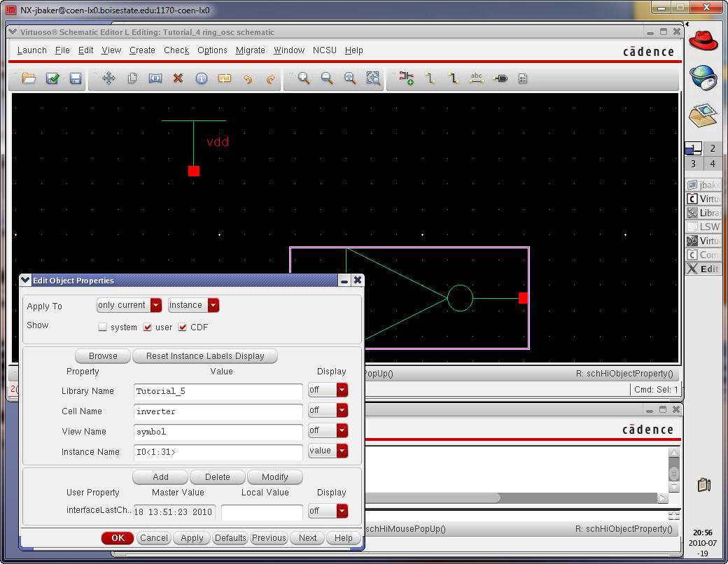The width and height of the screenshot is (728, 564).
Task: Select the Move tool icon
Action: click(108, 78)
